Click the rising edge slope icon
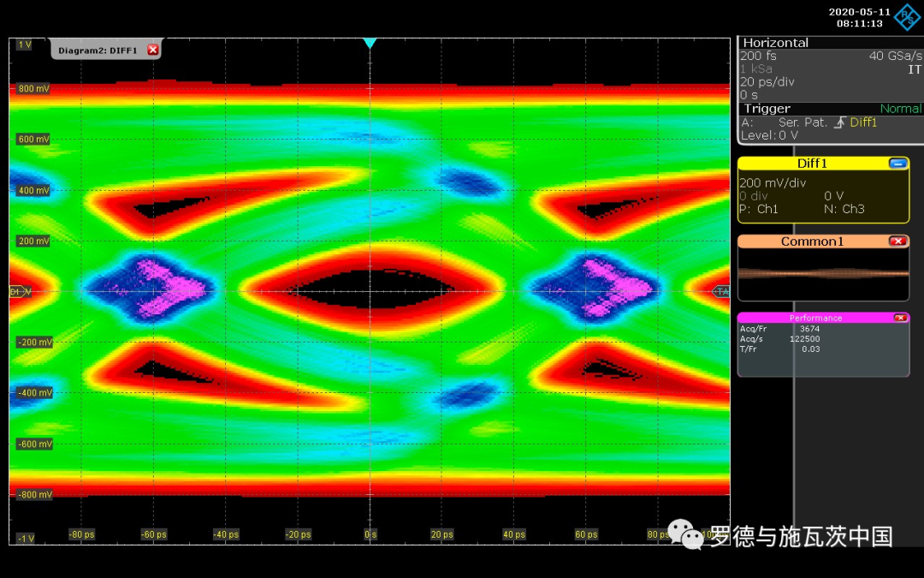 click(x=839, y=122)
